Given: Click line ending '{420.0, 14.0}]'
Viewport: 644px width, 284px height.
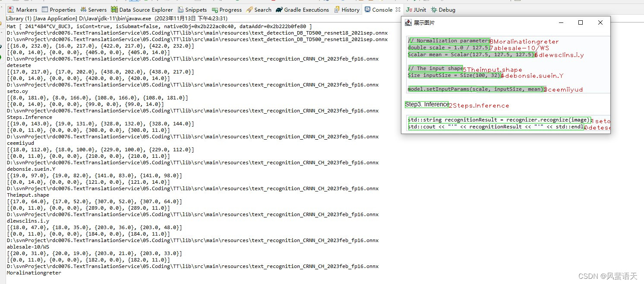Looking at the screenshot, I should (x=88, y=78).
